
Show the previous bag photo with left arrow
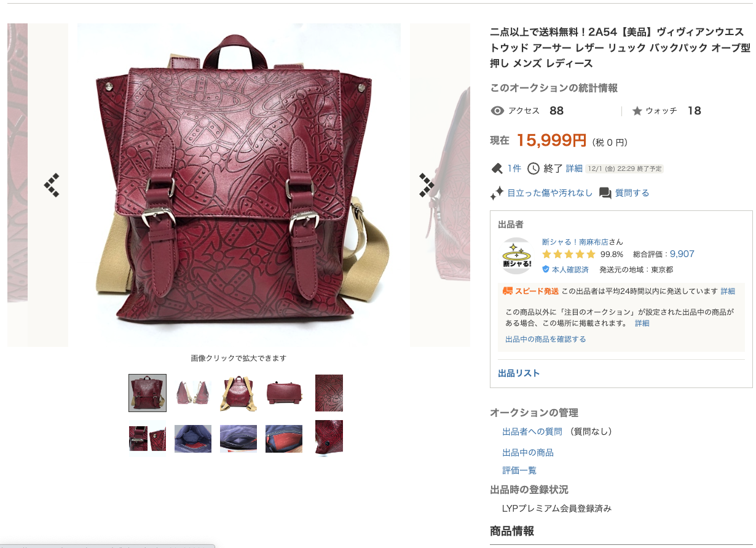coord(52,185)
